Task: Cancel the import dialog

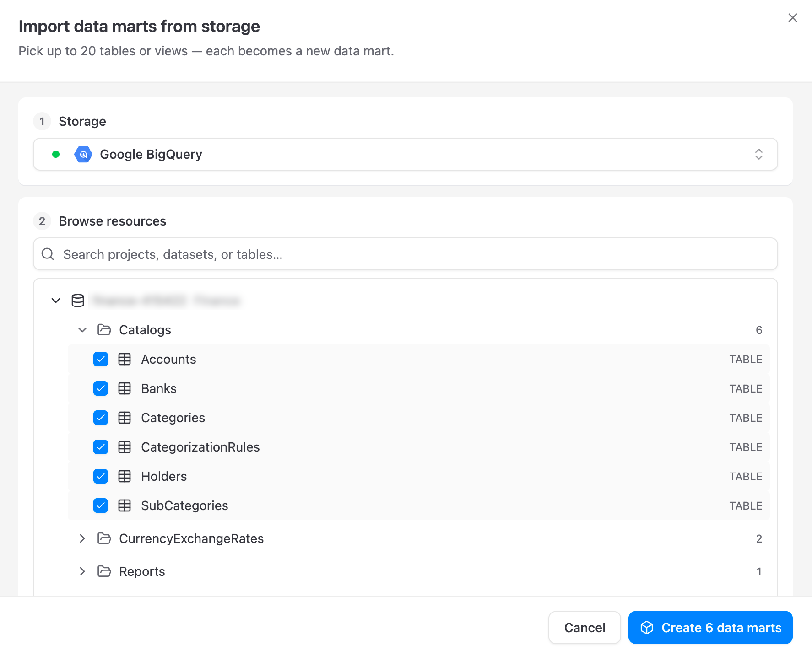Action: point(585,628)
